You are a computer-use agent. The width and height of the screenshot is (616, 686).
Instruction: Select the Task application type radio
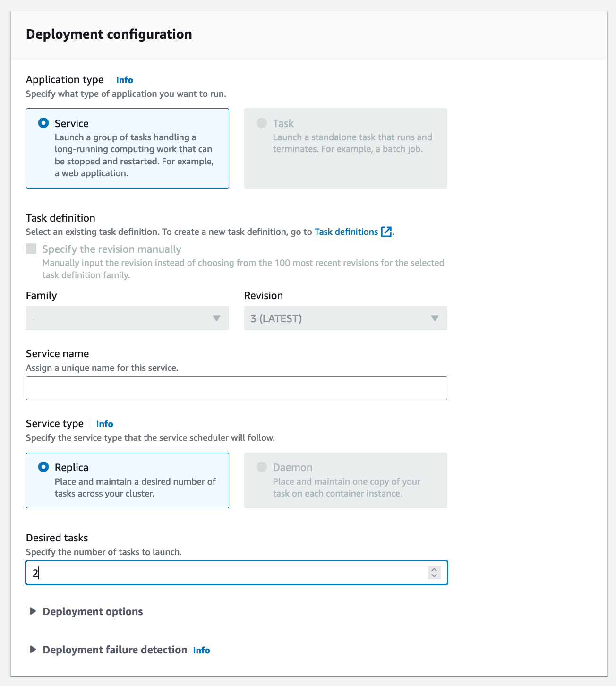(262, 123)
